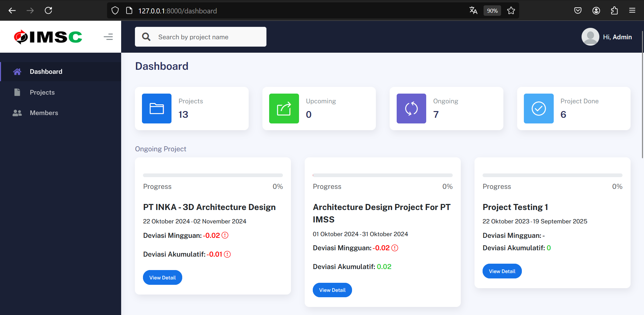The image size is (644, 315).
Task: Go to Projects in the sidebar
Action: coord(42,92)
